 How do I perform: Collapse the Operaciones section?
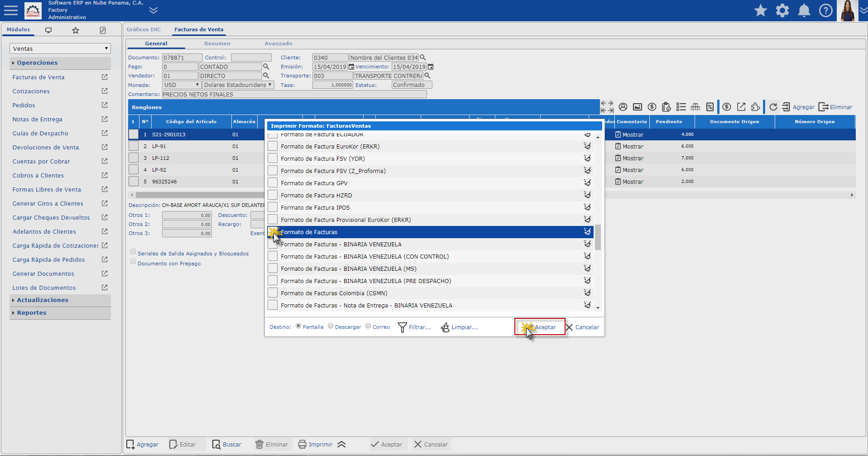coord(60,63)
